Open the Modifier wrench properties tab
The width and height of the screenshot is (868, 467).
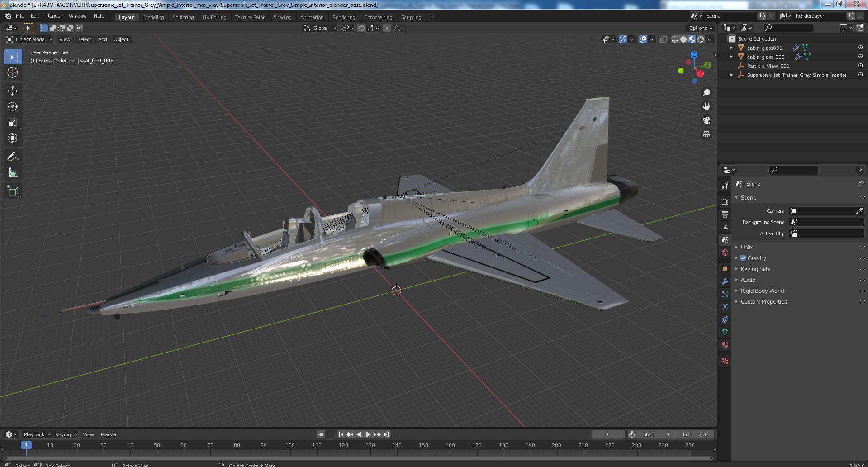click(x=725, y=281)
